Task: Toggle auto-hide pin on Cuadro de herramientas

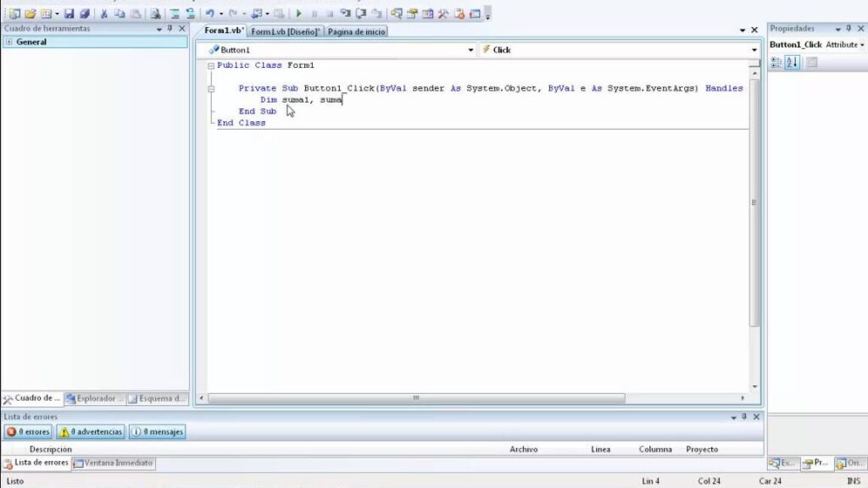Action: (x=170, y=28)
